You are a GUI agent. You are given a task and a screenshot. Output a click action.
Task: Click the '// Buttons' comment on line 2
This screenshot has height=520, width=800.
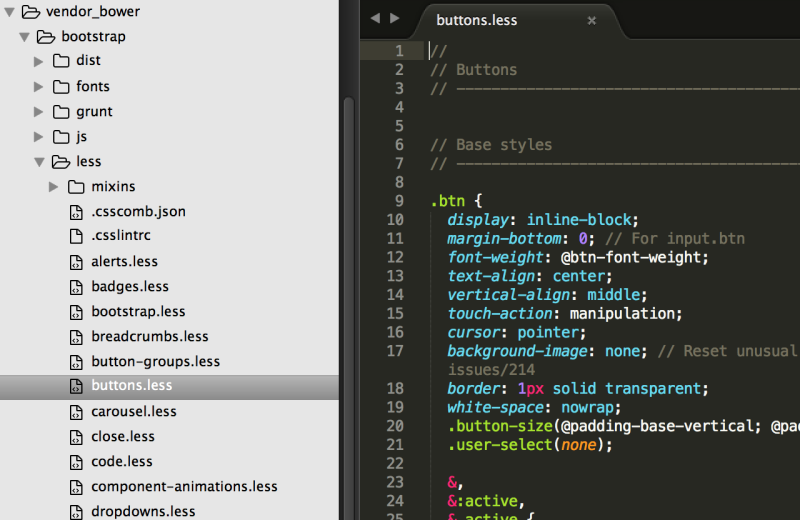click(473, 70)
